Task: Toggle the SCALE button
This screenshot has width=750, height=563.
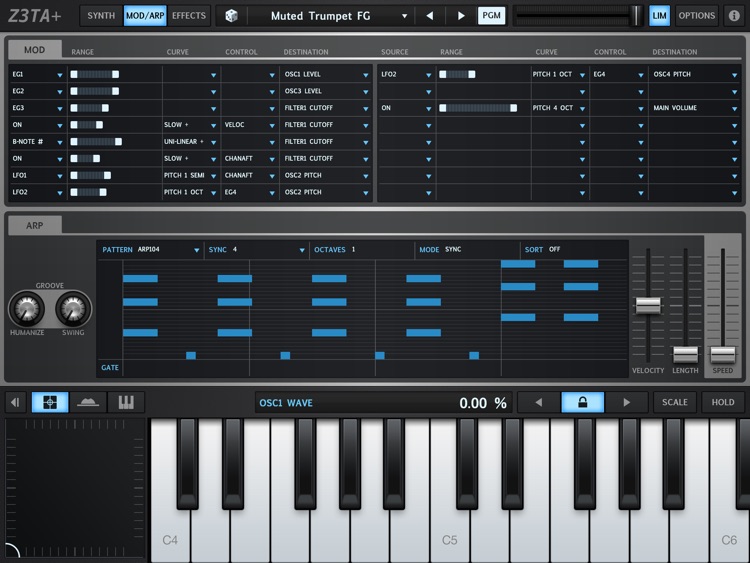Action: click(674, 402)
